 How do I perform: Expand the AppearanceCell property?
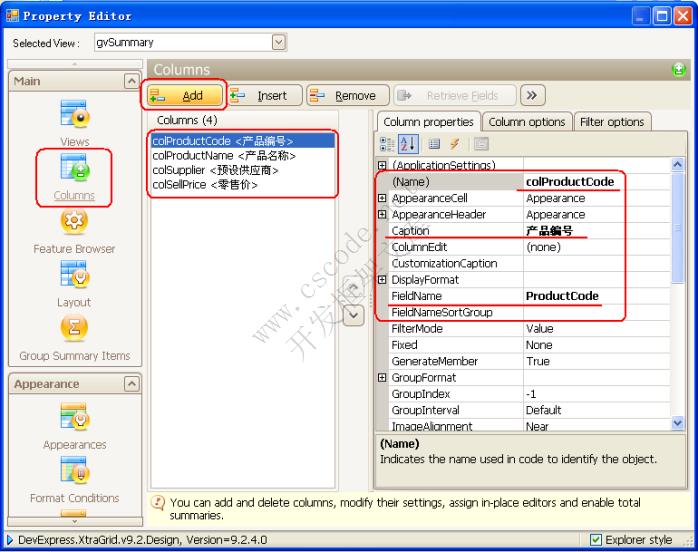tap(382, 198)
